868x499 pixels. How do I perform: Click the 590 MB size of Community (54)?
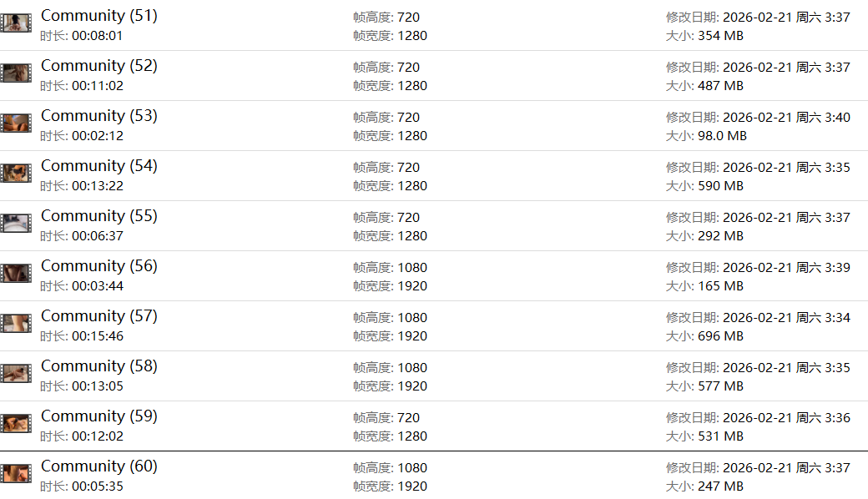coord(719,186)
